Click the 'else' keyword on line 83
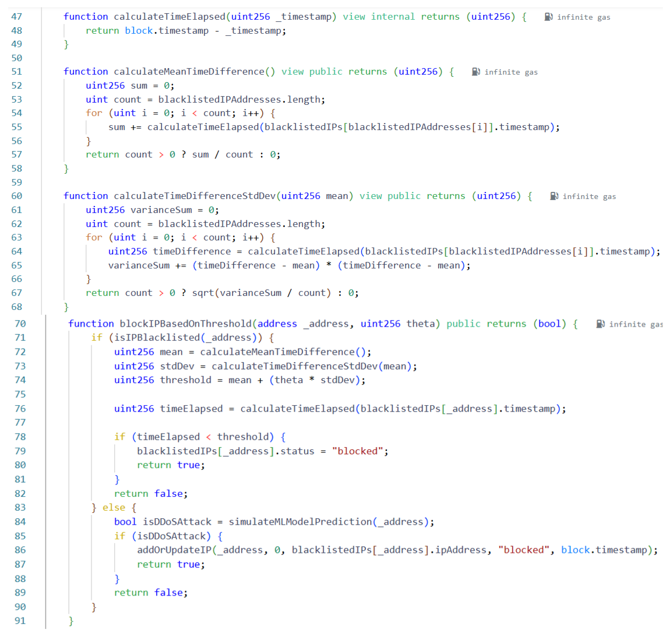The image size is (672, 640). point(114,508)
